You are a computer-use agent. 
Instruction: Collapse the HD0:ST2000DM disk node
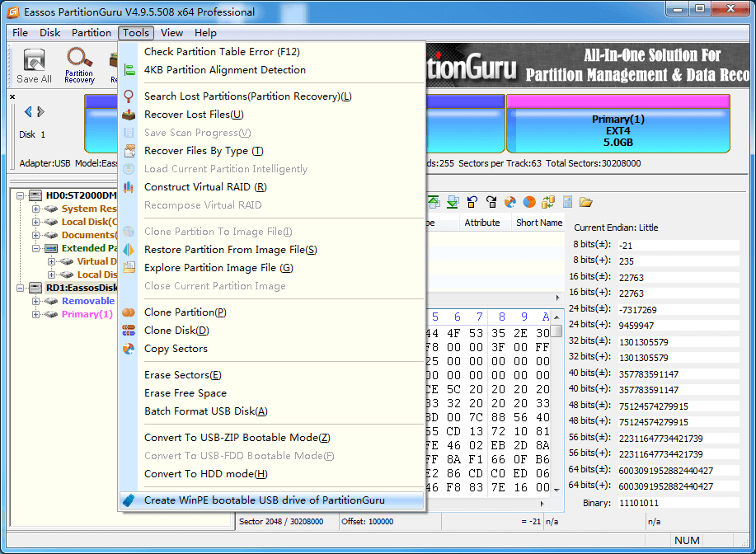(21, 195)
